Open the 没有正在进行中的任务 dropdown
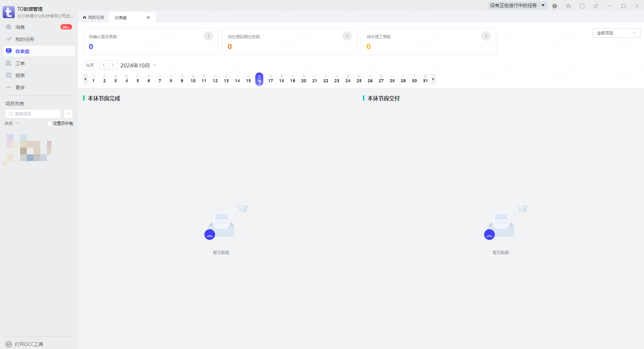The width and height of the screenshot is (644, 349). (x=517, y=5)
